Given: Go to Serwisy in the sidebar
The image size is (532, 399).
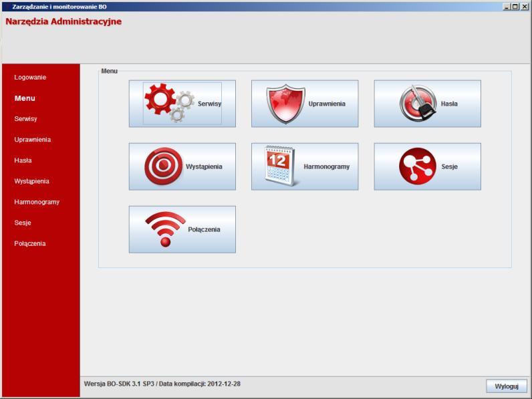Looking at the screenshot, I should (26, 119).
